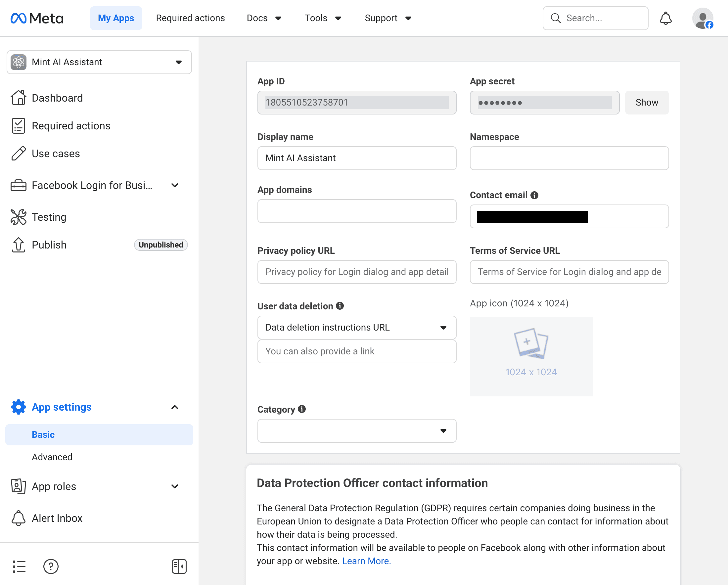Open the Mint AI Assistant app selector

(x=99, y=62)
